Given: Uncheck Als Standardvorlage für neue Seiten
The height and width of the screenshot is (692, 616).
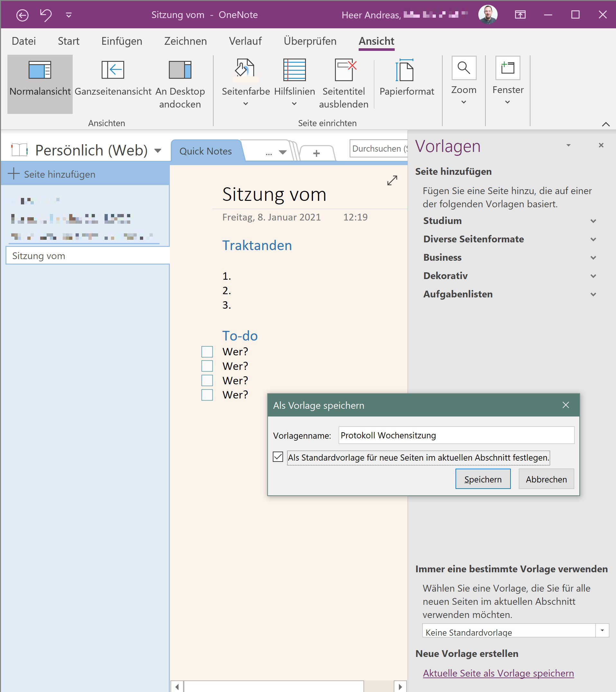Looking at the screenshot, I should (x=278, y=458).
